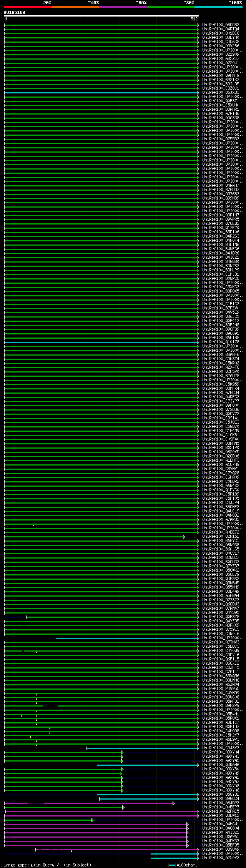Open hit UniRef100_A7PTH6
This screenshot has width=246, height=868.
[221, 114]
